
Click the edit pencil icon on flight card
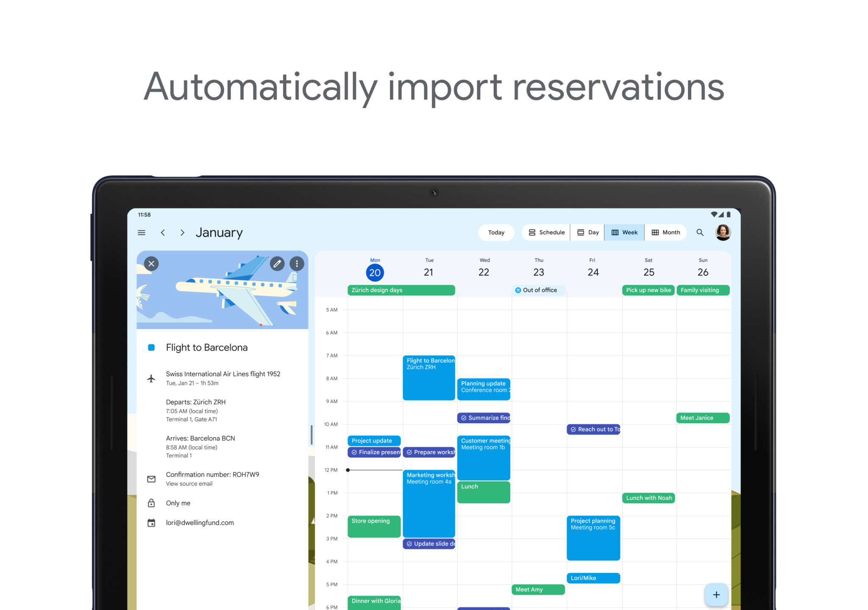click(277, 264)
